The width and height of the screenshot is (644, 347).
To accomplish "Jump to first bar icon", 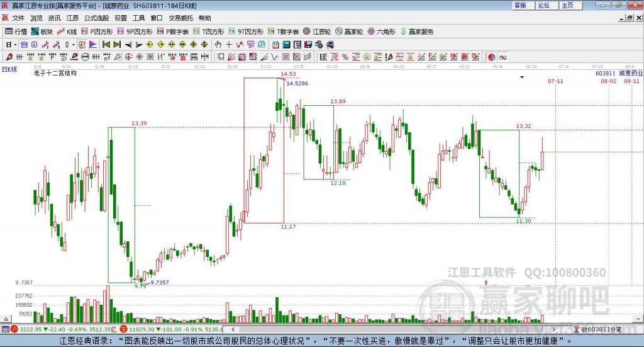I will point(106,45).
